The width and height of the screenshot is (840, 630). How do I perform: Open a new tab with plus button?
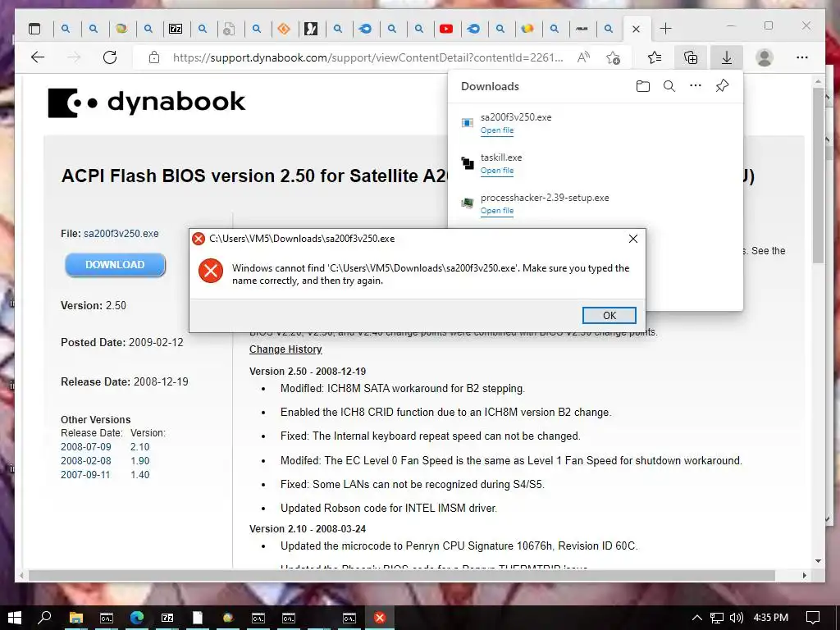pyautogui.click(x=665, y=29)
